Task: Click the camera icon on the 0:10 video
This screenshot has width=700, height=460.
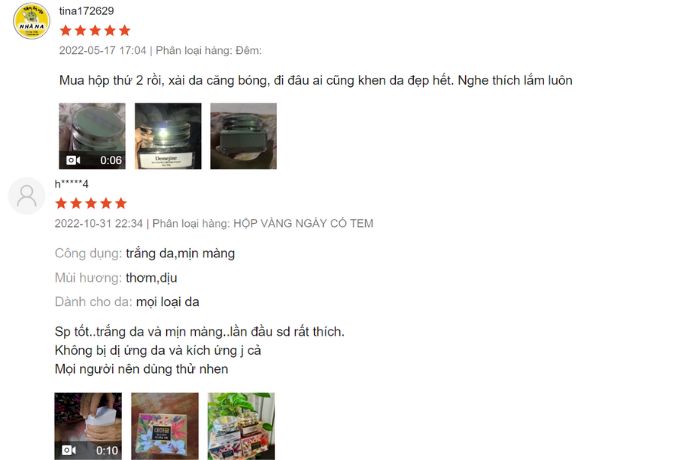Action: (69, 450)
